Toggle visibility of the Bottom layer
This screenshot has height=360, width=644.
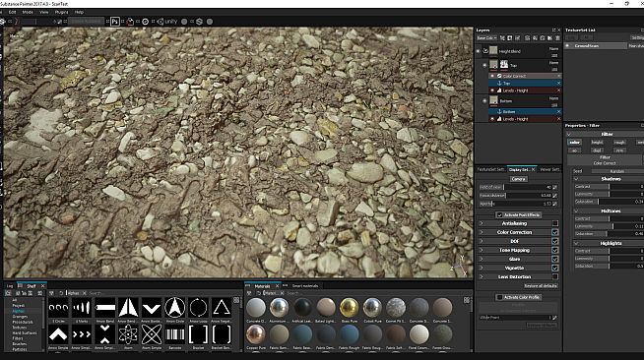coord(484,100)
